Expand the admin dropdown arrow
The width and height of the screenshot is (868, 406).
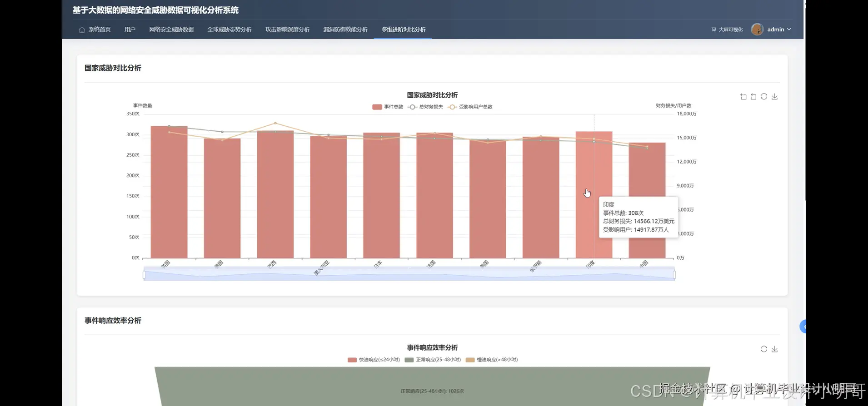coord(789,29)
